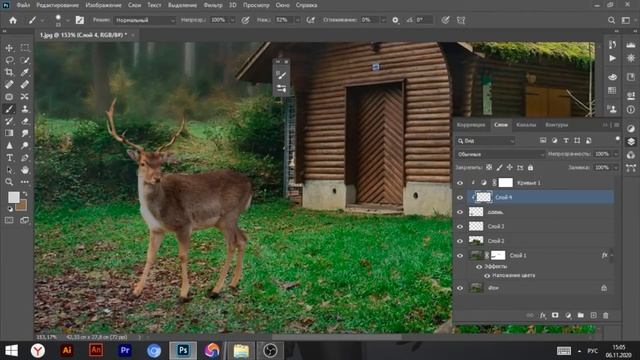Delete layer with trash icon

(x=606, y=315)
